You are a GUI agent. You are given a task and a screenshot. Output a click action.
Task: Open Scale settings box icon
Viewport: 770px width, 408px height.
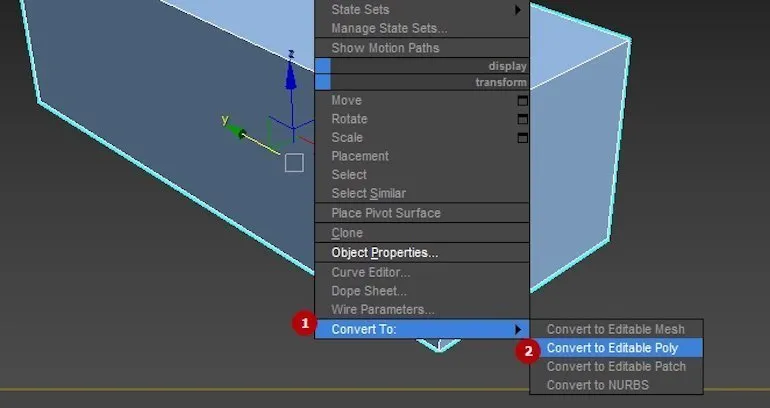coord(522,138)
